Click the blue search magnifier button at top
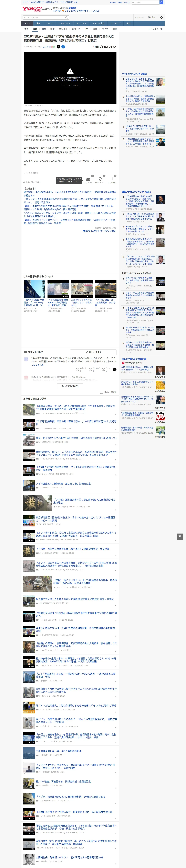The height and width of the screenshot is (868, 186). coord(161,2)
